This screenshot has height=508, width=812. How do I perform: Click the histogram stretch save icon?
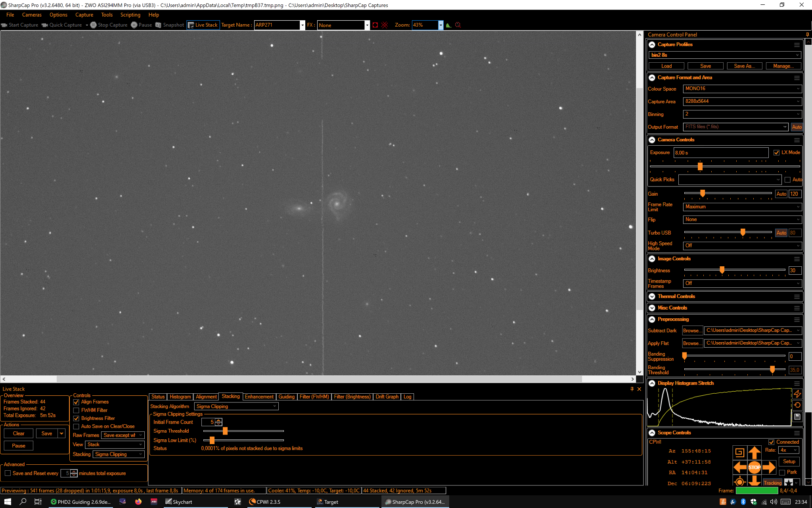(797, 417)
